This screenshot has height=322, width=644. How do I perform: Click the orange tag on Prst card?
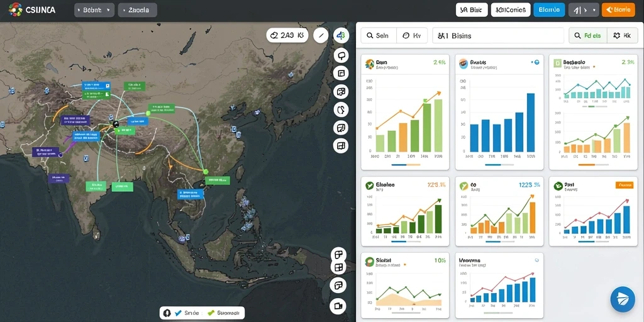pyautogui.click(x=625, y=186)
